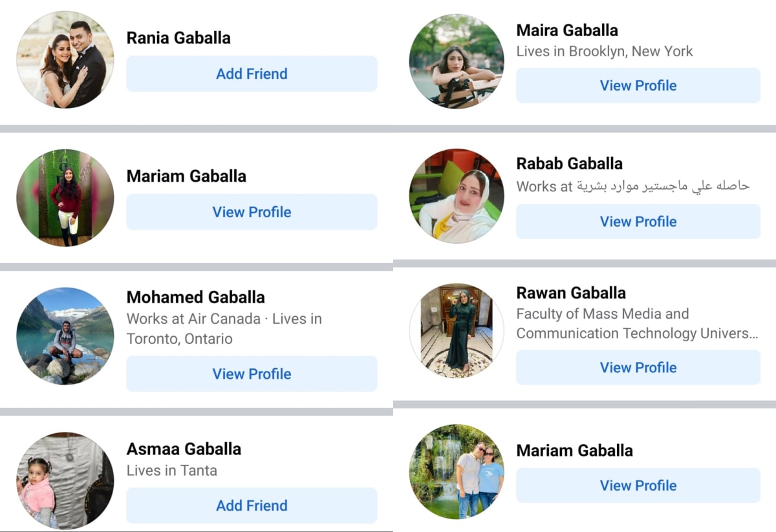Open Maira Gaballa's profile photo

pyautogui.click(x=457, y=61)
